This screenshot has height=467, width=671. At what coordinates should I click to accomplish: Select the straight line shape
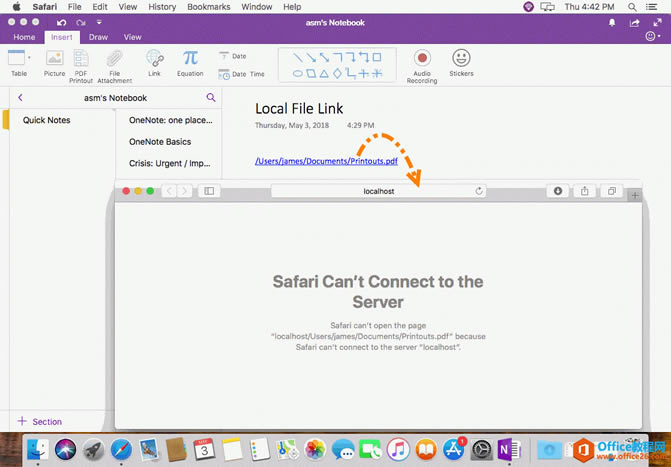[x=298, y=57]
